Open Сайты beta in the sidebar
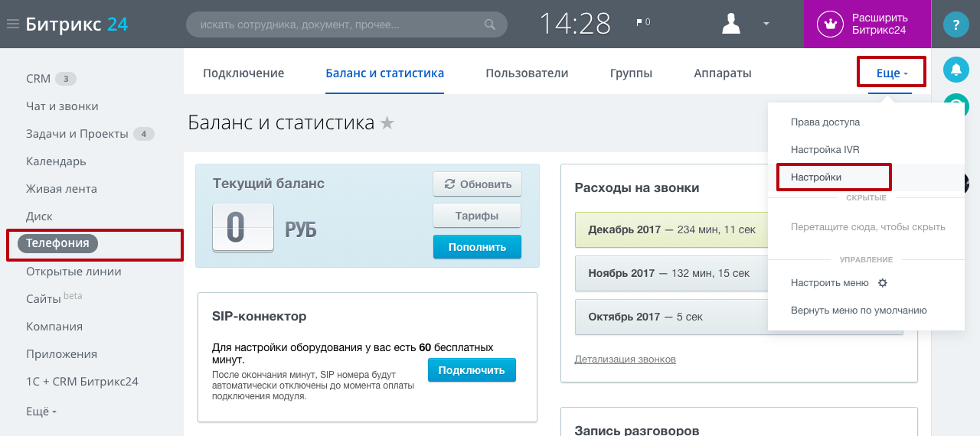This screenshot has height=436, width=980. tap(54, 298)
